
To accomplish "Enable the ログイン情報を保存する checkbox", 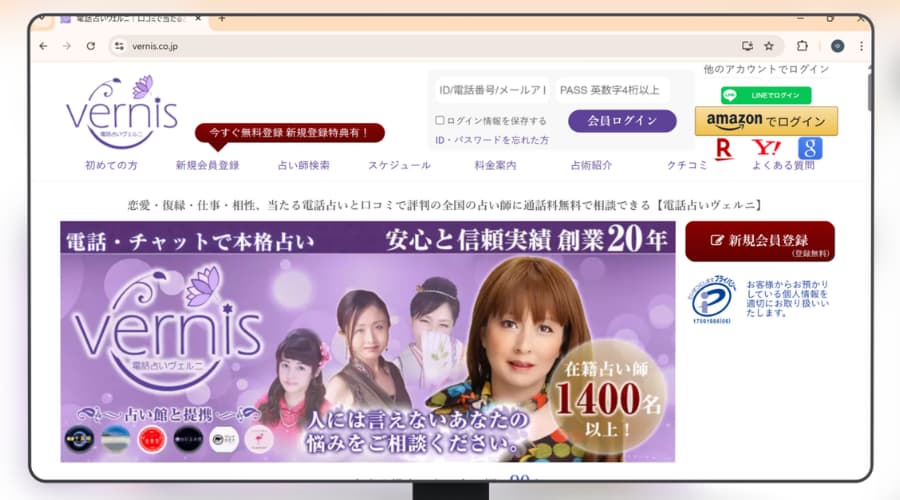I will (440, 121).
